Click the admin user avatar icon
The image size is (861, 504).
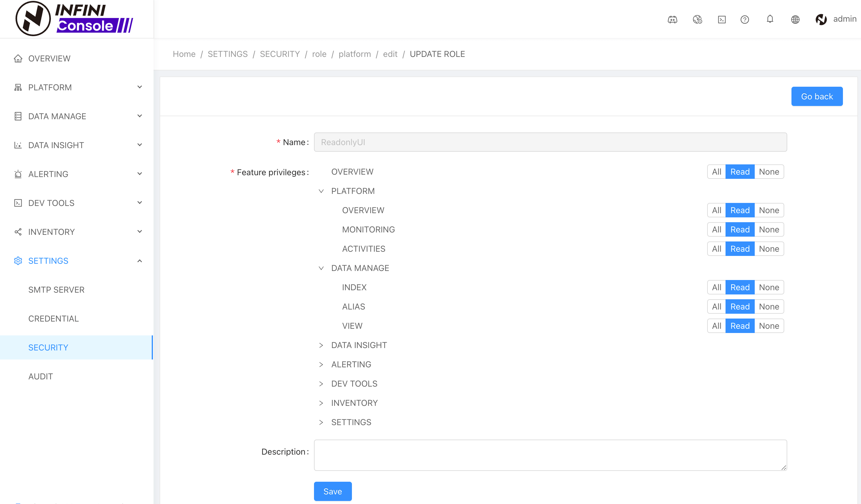[x=821, y=20]
